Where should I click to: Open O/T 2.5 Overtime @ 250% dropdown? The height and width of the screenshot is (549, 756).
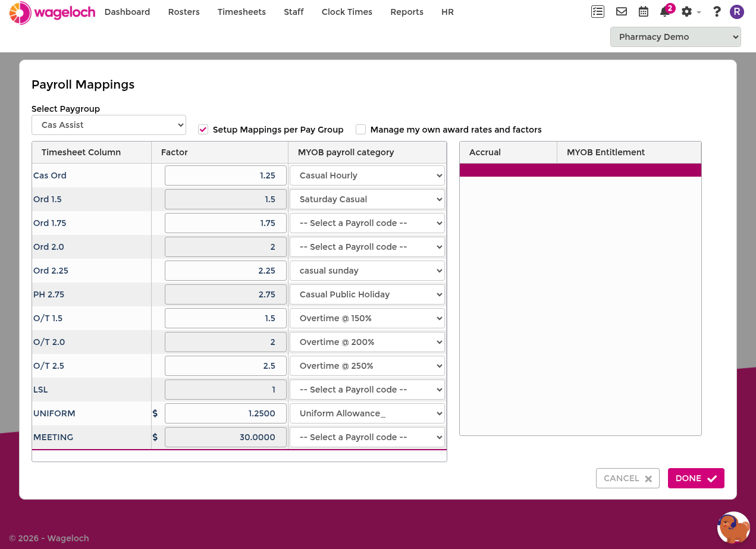point(367,366)
